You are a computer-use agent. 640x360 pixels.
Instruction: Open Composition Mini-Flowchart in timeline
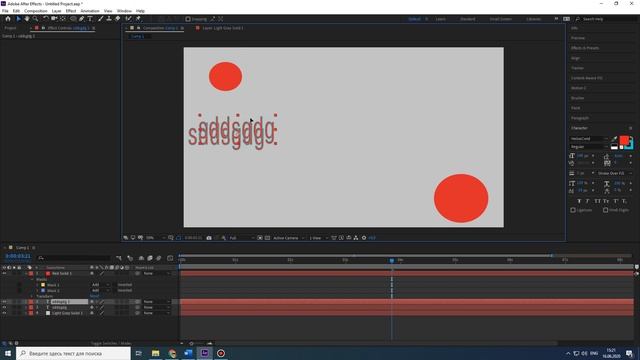click(x=119, y=258)
